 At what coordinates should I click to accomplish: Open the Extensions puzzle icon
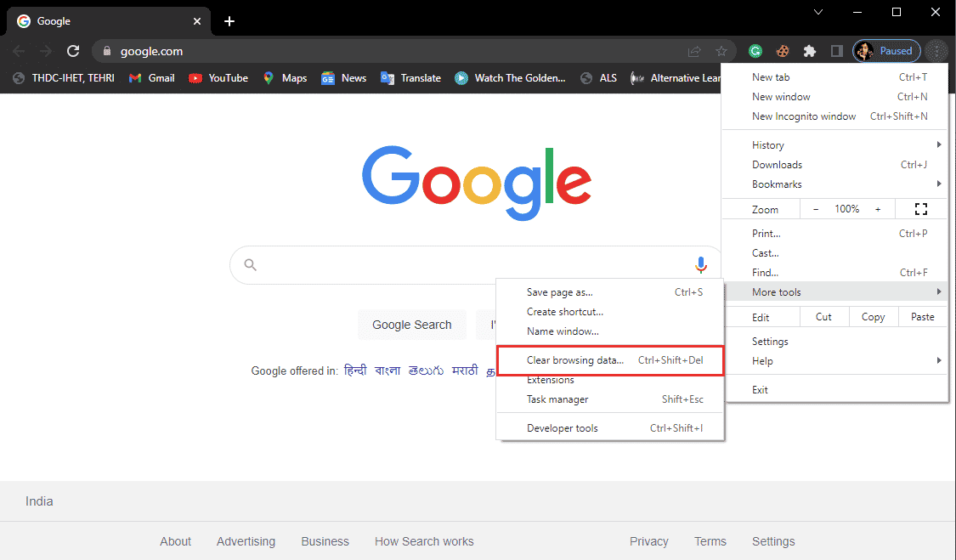pos(810,51)
